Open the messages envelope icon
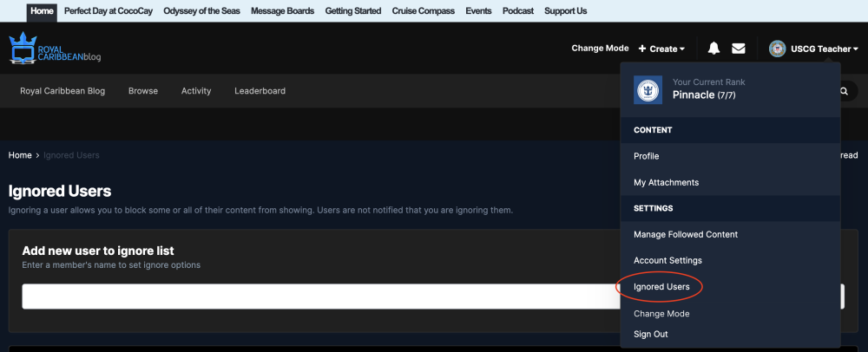Screen dimensions: 868x352 [x=739, y=49]
